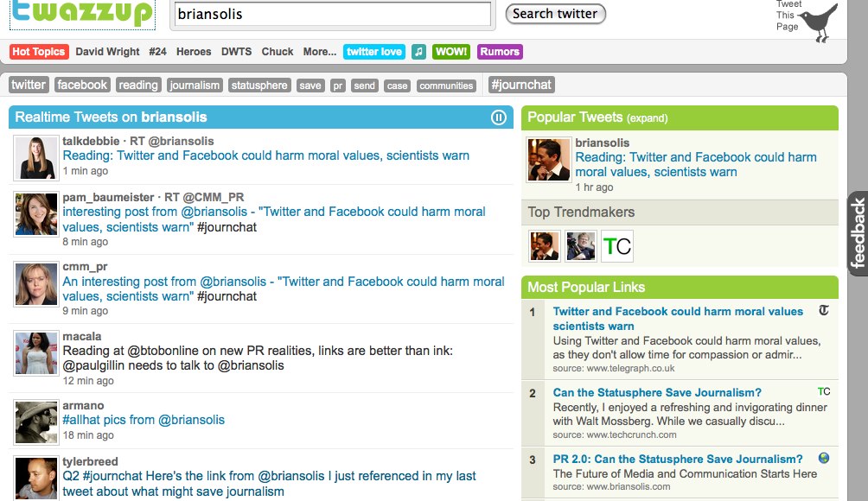The width and height of the screenshot is (868, 501).
Task: Expand More... hot topics
Action: click(x=319, y=52)
